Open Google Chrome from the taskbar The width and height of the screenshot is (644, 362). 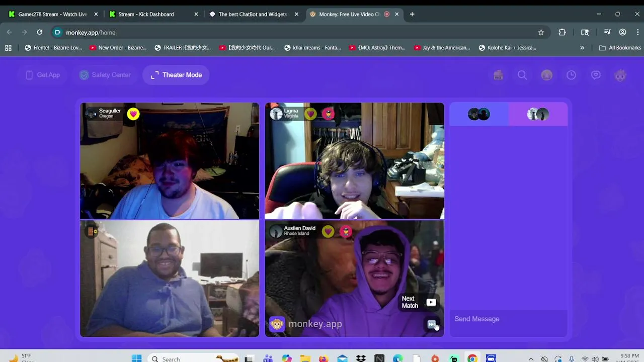coord(472,358)
